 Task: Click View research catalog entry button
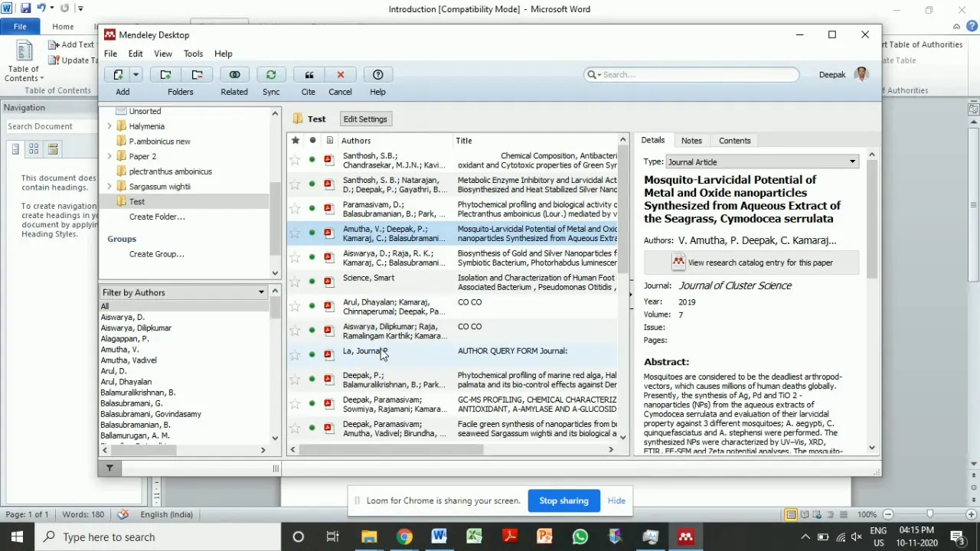coord(751,262)
